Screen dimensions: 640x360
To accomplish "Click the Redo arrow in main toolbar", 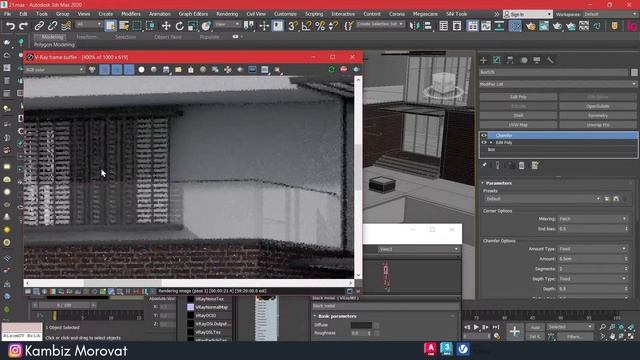I will pyautogui.click(x=24, y=26).
